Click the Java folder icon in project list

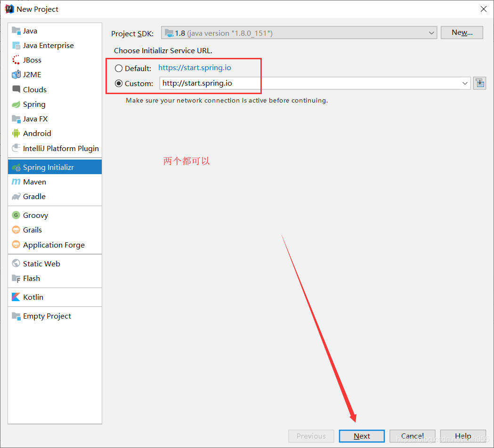[16, 31]
